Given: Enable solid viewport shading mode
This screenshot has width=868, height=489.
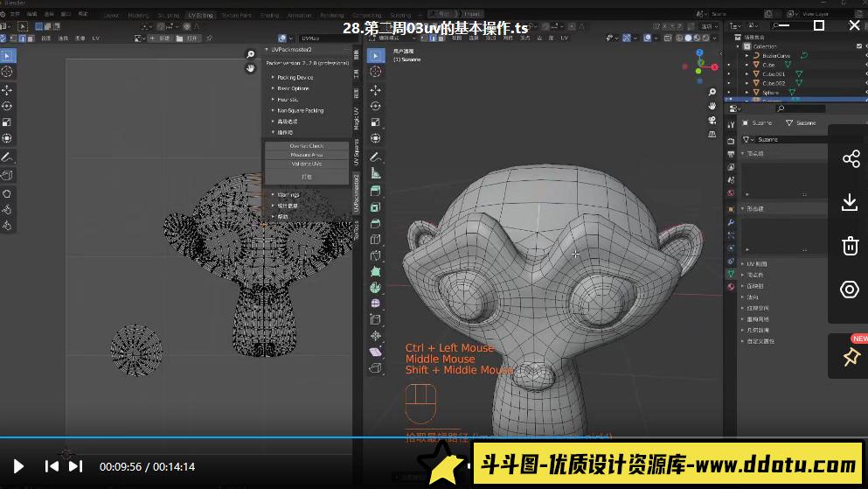Looking at the screenshot, I should [688, 38].
